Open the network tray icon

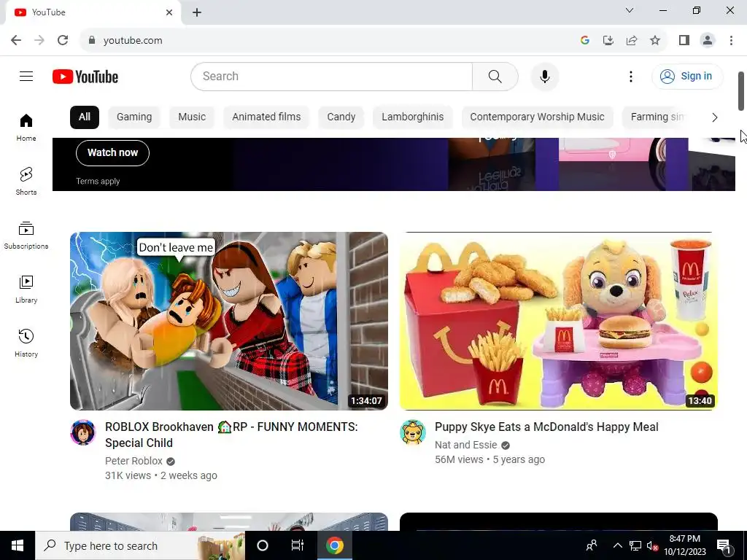(x=635, y=545)
